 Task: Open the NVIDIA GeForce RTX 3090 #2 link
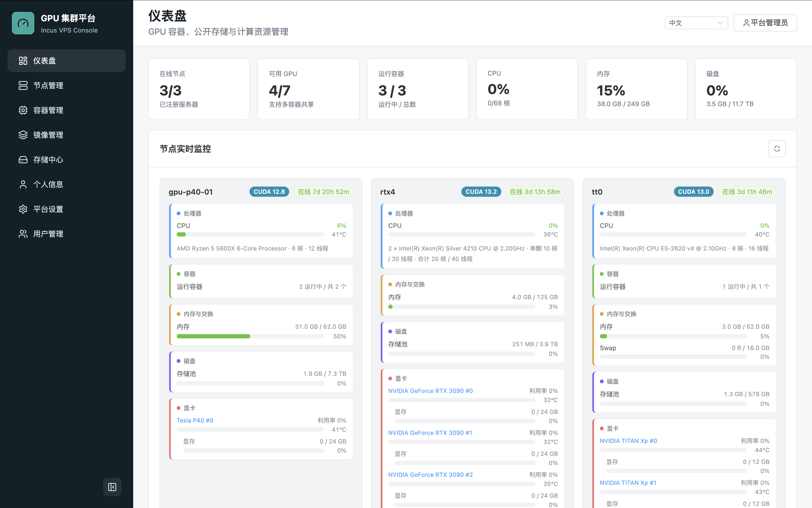point(430,475)
